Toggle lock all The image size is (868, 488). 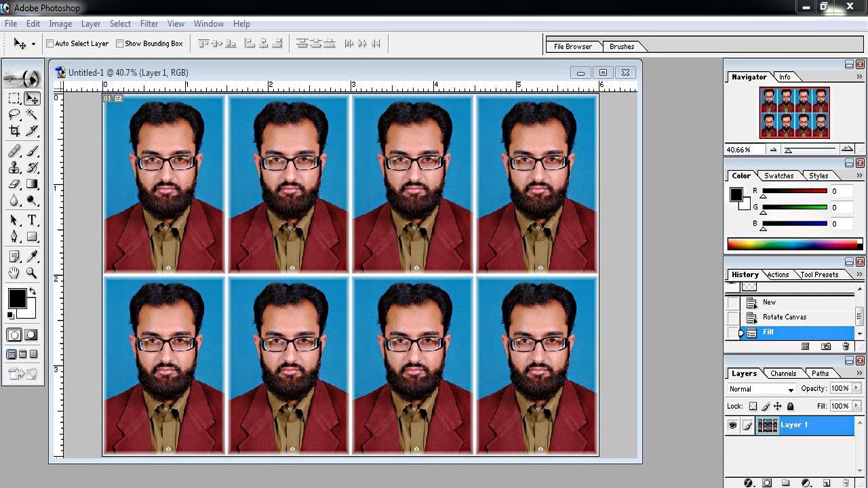click(x=790, y=406)
